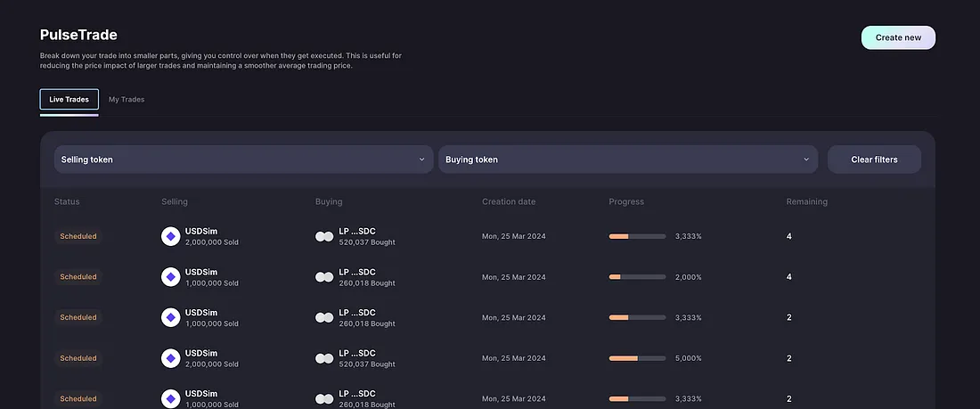The image size is (980, 409).
Task: Click the Clear filters button
Action: tap(874, 160)
